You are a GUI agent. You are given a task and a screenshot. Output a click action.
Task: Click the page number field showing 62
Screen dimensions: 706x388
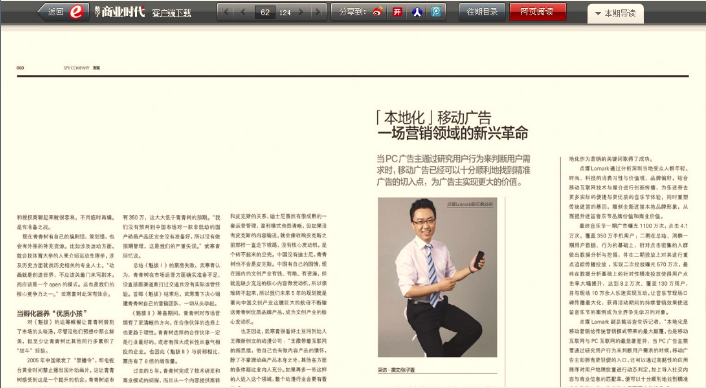(x=265, y=12)
